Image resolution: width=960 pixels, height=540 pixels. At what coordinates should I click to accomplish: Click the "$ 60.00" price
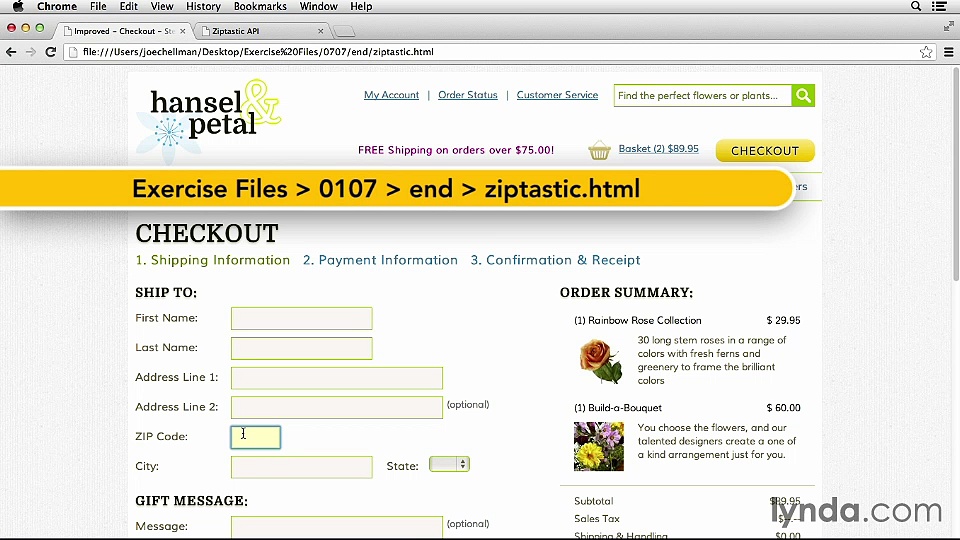[783, 408]
